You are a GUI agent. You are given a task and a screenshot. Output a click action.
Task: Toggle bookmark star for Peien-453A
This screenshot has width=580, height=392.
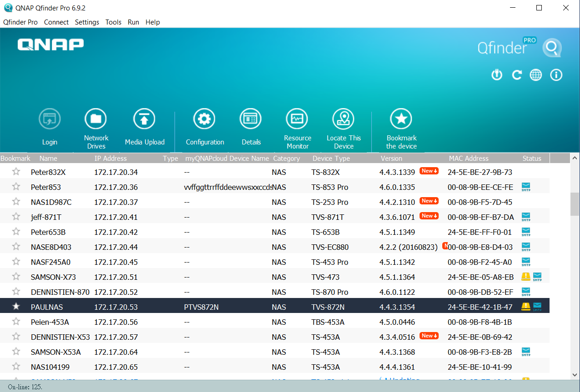[x=16, y=322]
